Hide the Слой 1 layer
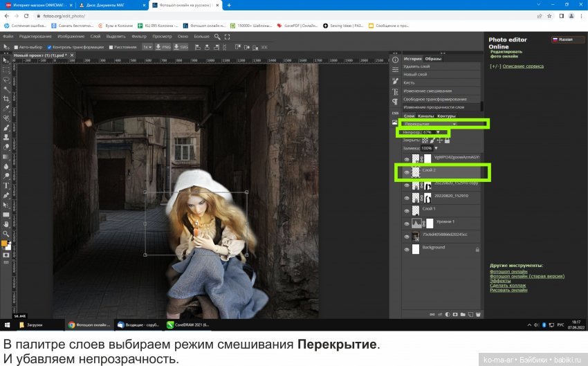588x366 pixels. (407, 211)
